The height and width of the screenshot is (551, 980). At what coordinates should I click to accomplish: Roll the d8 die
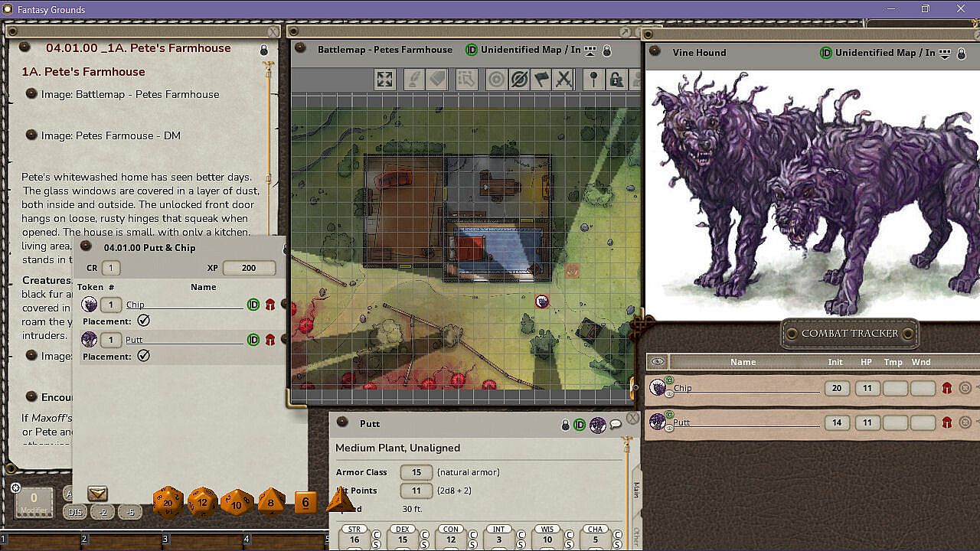[x=270, y=502]
